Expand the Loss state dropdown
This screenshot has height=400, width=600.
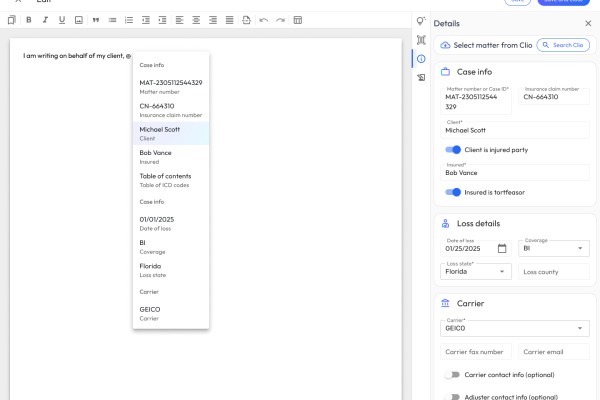(476, 271)
